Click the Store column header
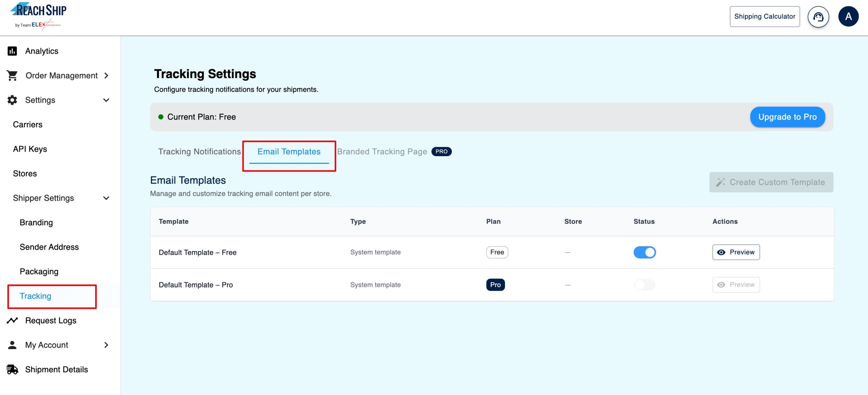The width and height of the screenshot is (868, 395). (x=573, y=222)
